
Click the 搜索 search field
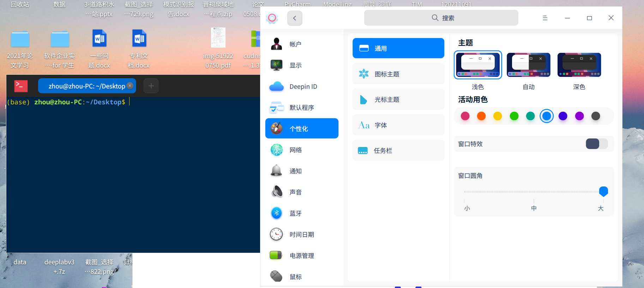(441, 18)
